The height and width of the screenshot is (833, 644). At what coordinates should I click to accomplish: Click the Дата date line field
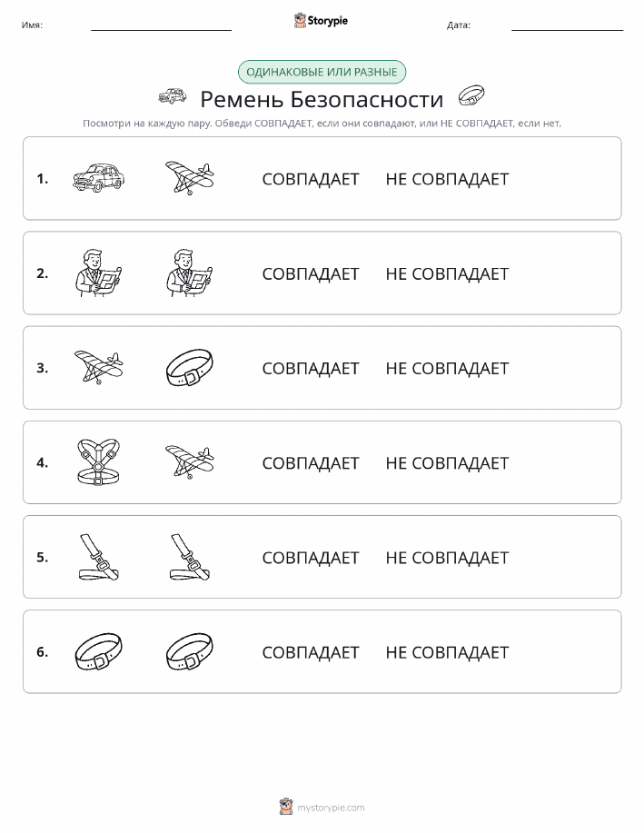tap(567, 25)
